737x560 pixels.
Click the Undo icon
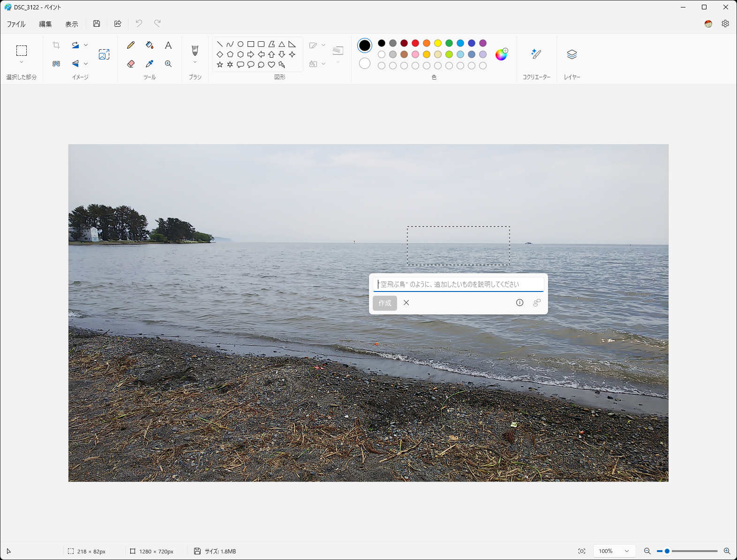[139, 23]
